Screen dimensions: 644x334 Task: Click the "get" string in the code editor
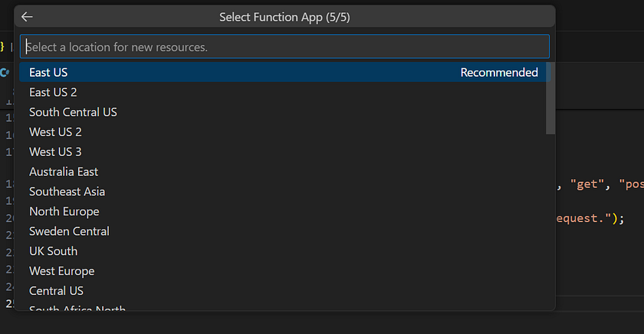click(586, 184)
